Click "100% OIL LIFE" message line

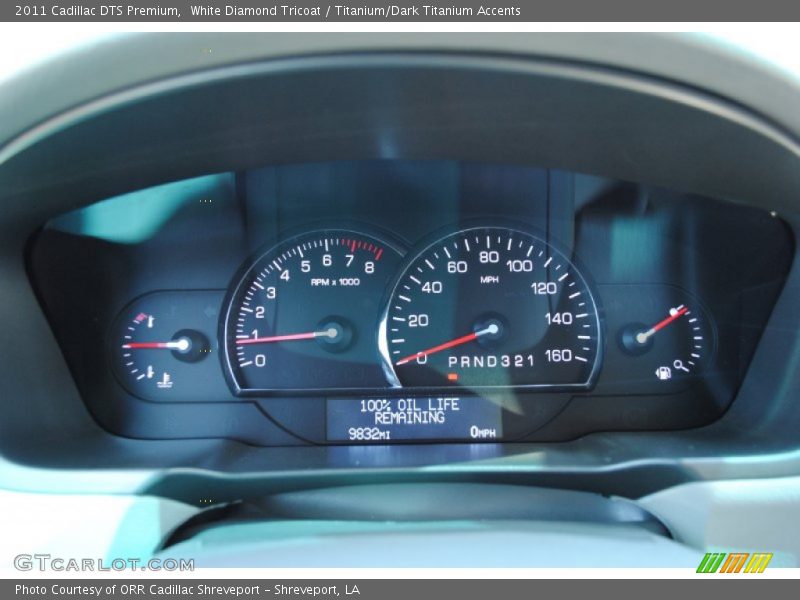pyautogui.click(x=409, y=405)
